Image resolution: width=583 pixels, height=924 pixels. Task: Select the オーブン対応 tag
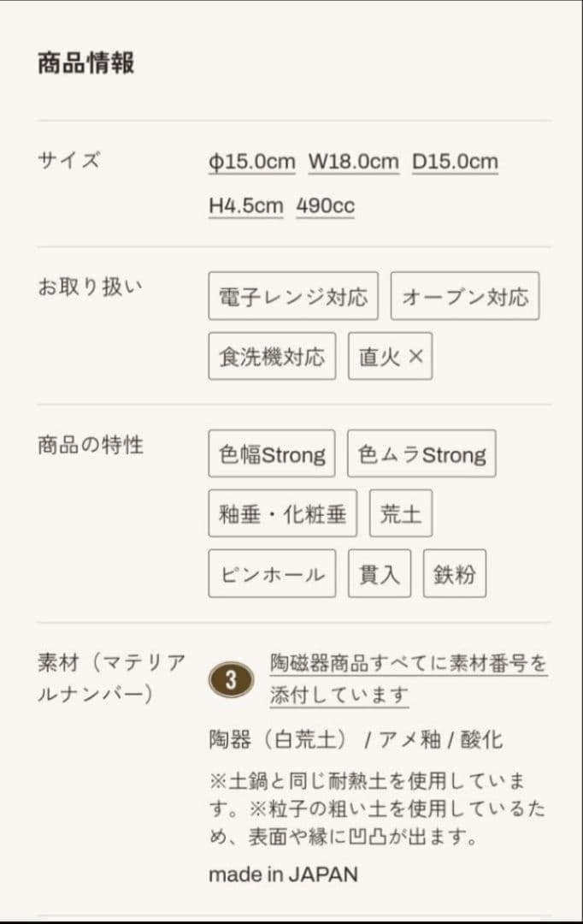(465, 296)
